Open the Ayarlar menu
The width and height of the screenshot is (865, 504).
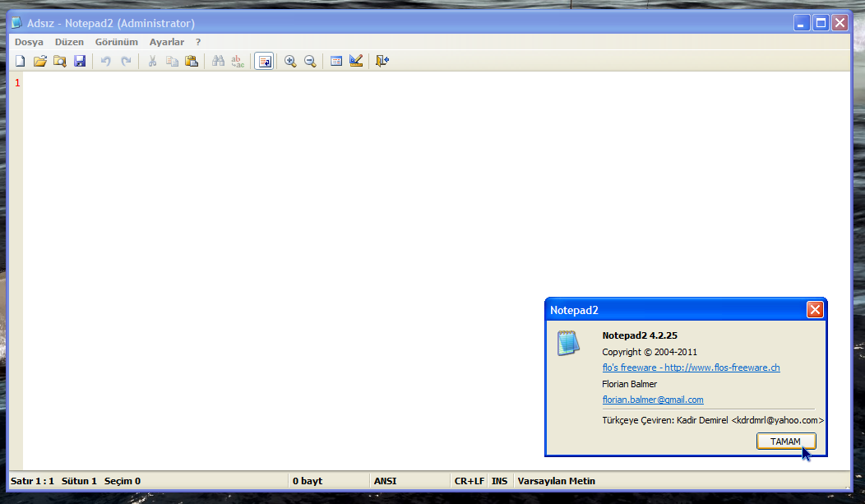click(x=167, y=42)
